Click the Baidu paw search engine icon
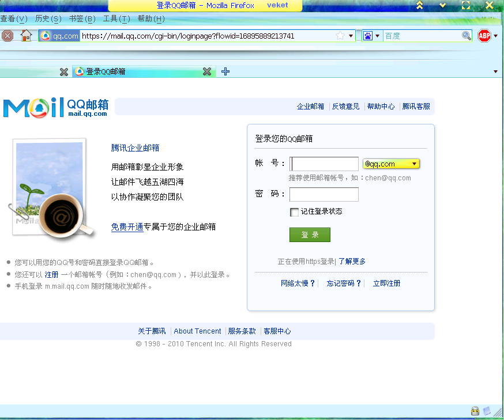 tap(368, 36)
